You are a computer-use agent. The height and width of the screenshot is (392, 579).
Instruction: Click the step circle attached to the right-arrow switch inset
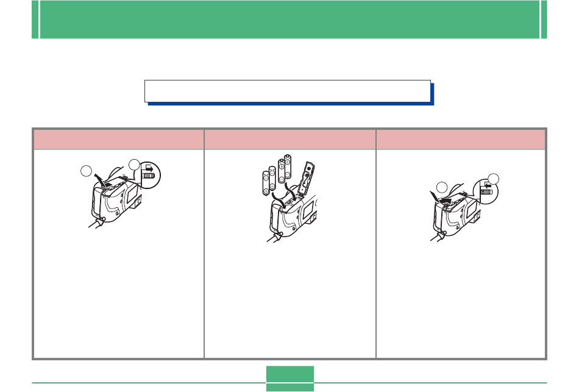coord(134,165)
